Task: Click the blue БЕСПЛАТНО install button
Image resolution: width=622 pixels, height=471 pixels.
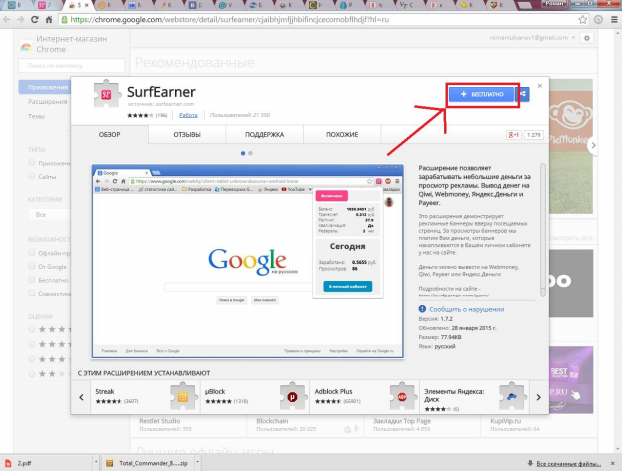Action: (482, 94)
